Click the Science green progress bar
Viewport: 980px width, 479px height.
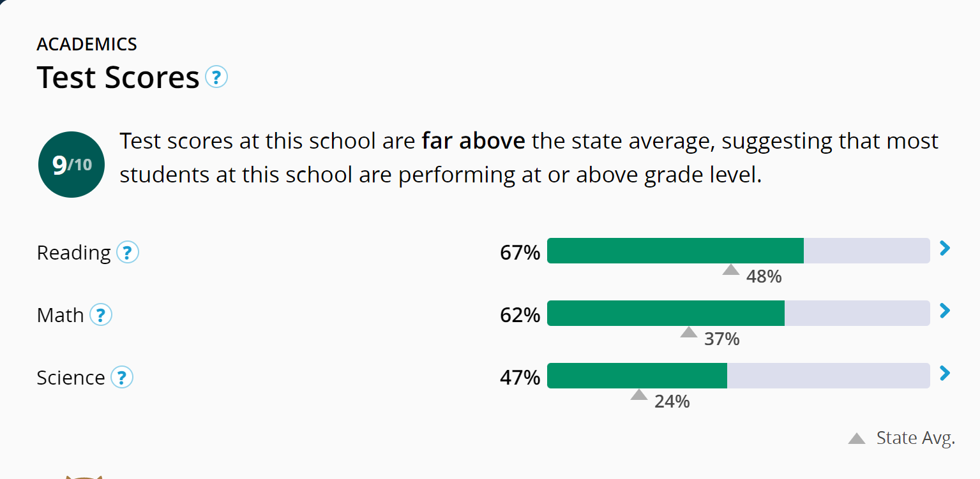[637, 376]
